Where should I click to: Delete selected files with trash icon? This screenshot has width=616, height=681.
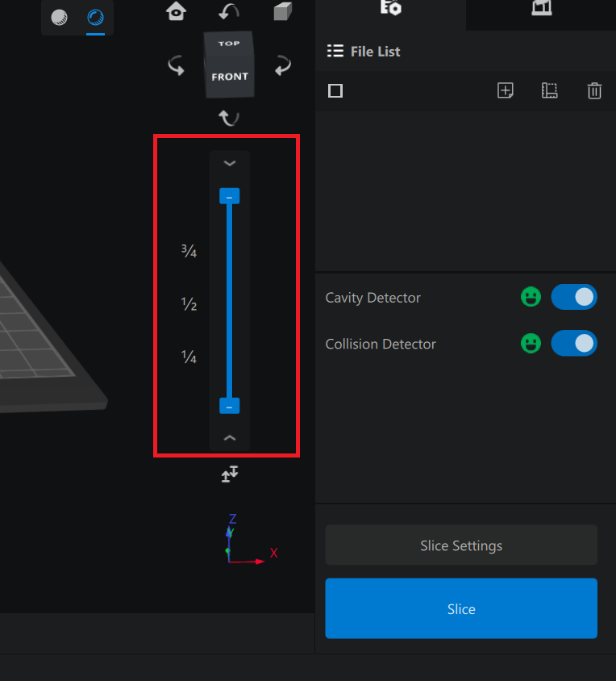click(594, 90)
